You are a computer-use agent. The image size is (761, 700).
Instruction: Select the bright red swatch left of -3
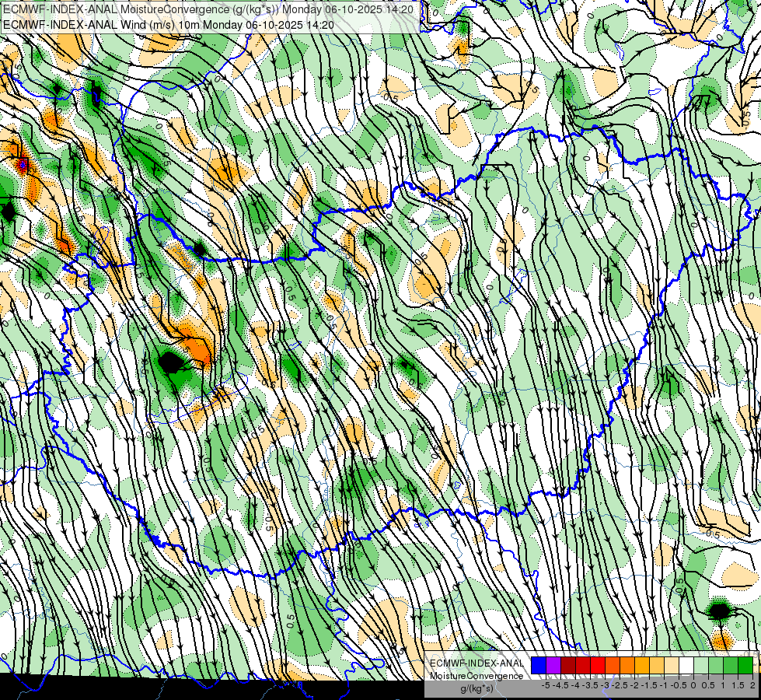[x=598, y=666]
